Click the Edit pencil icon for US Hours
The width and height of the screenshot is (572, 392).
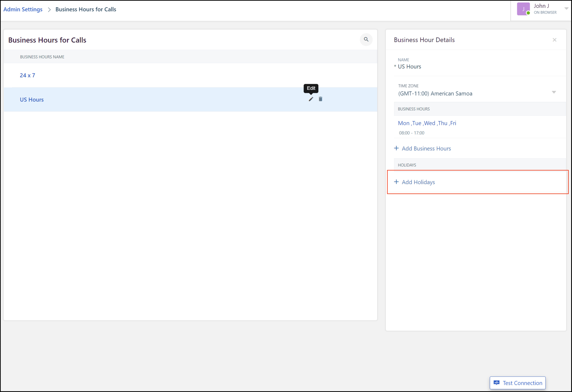(x=311, y=99)
